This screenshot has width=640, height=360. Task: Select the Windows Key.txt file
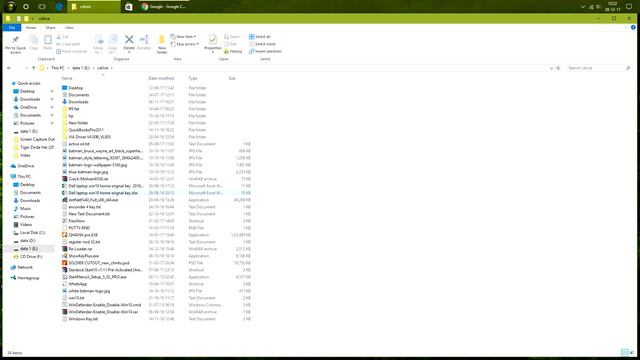83,319
